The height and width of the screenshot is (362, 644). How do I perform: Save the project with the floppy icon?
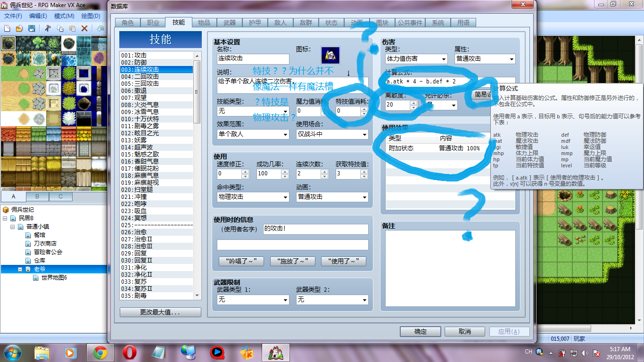[32, 28]
